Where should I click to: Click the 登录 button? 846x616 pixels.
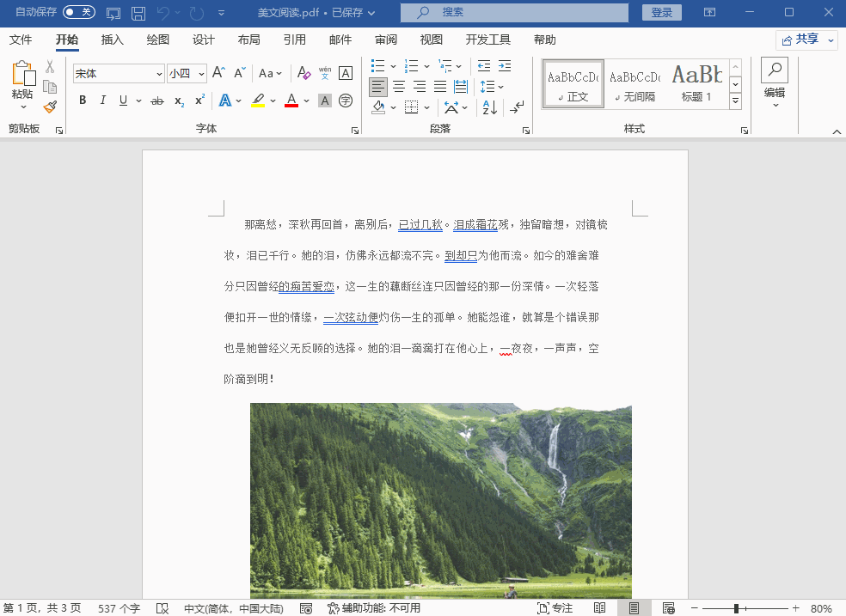coord(661,12)
